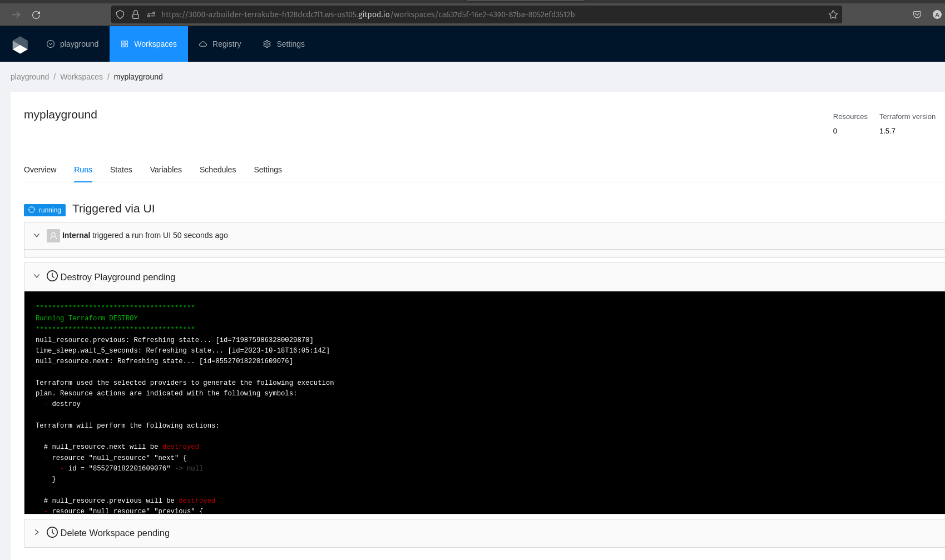Switch to the Variables tab
The width and height of the screenshot is (945, 560).
click(166, 170)
